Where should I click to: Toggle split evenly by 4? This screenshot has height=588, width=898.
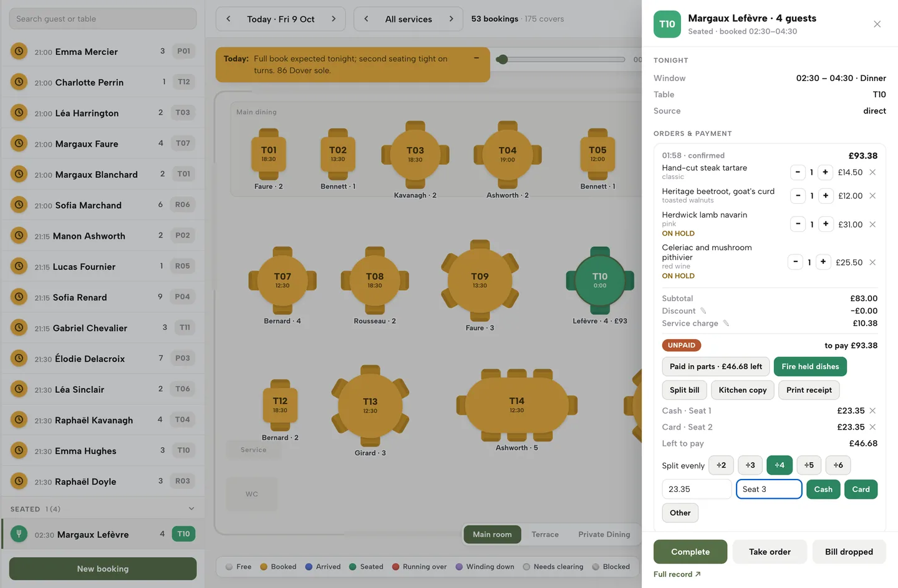pyautogui.click(x=780, y=465)
